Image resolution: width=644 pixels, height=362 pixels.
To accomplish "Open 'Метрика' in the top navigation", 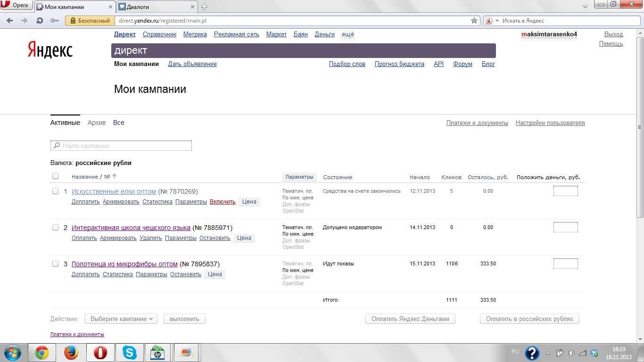I will pos(195,34).
